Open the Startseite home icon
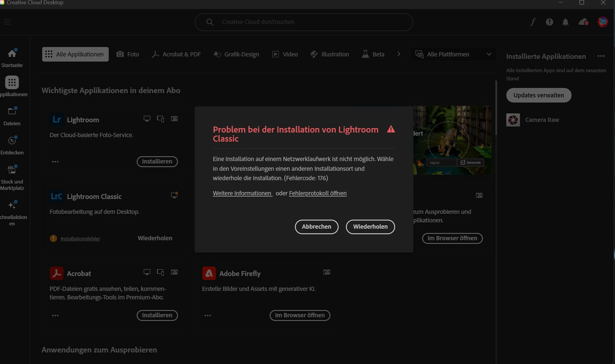This screenshot has height=364, width=615. click(12, 54)
